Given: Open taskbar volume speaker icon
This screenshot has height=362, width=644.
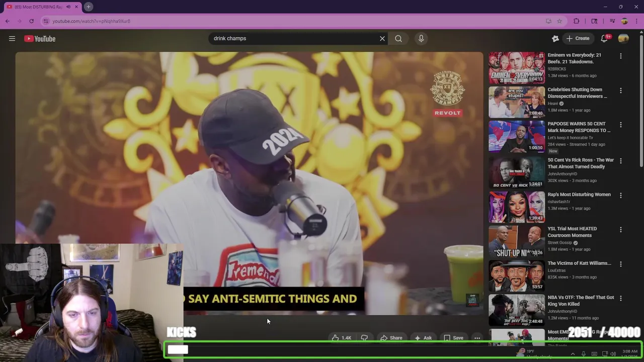Looking at the screenshot, I should [613, 354].
